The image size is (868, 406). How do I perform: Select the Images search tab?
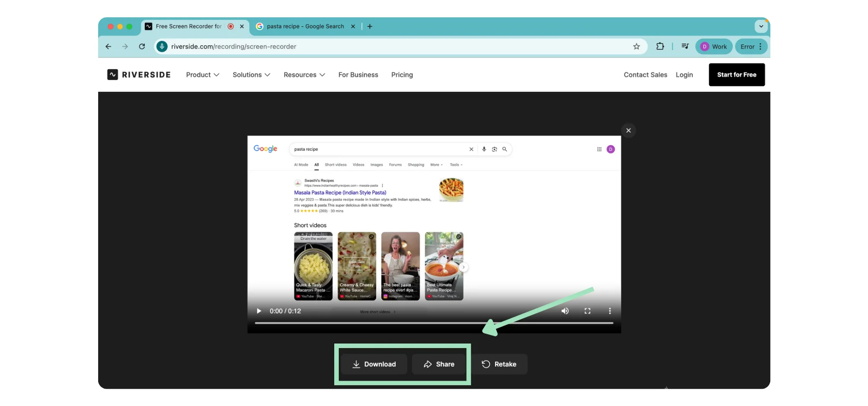click(x=377, y=165)
